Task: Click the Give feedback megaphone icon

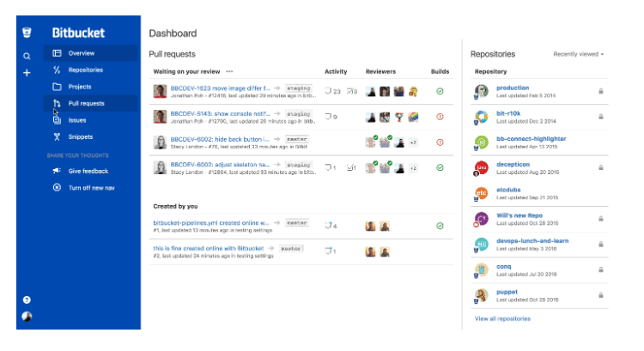Action: click(57, 171)
